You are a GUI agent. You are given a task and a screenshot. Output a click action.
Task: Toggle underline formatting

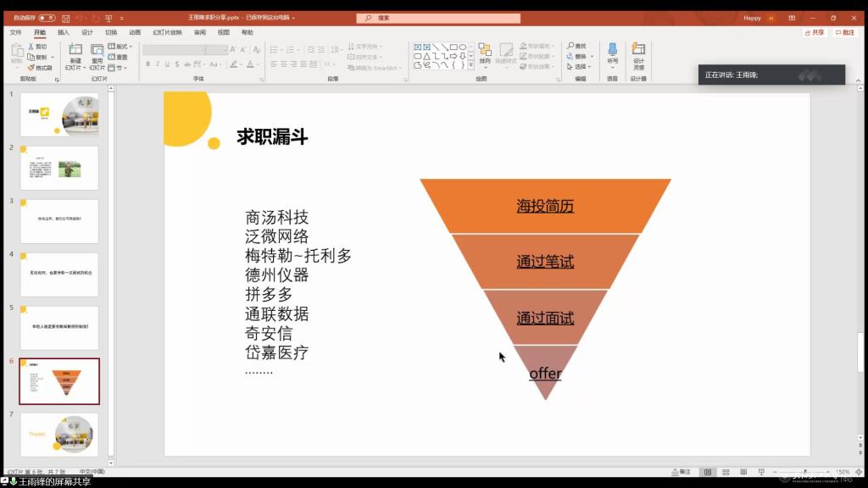tap(167, 64)
